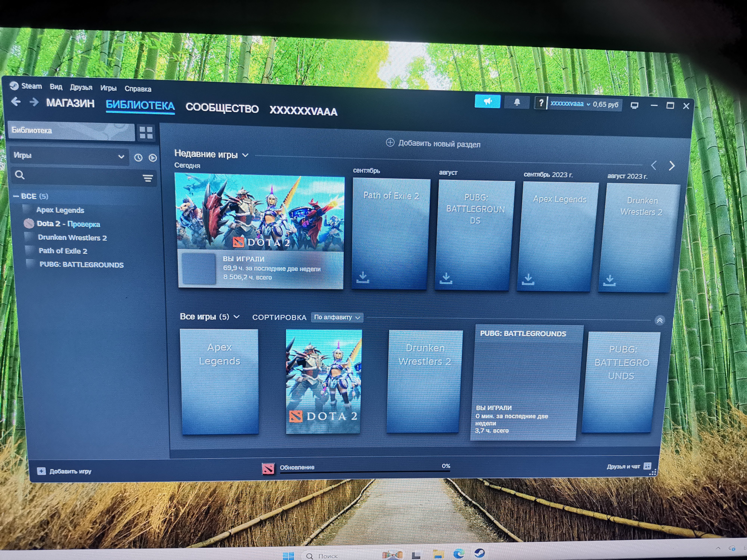Click the question mark help icon
Screen dimensions: 747x560
541,103
